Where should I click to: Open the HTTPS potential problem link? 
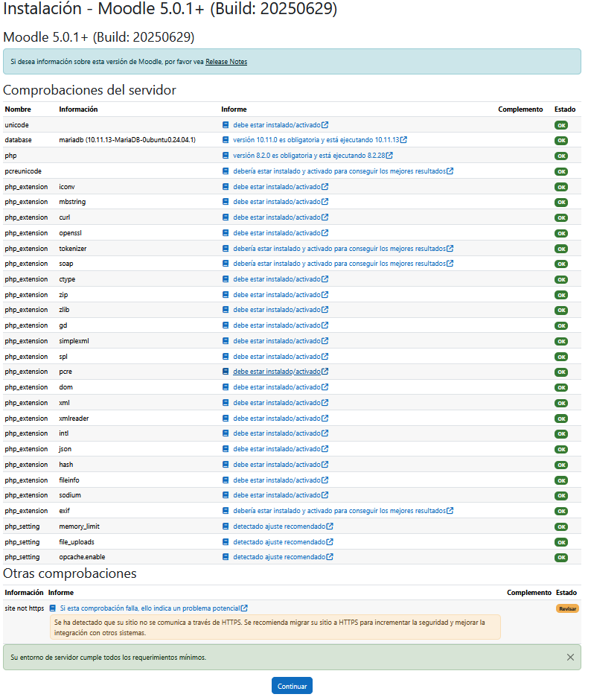[150, 608]
